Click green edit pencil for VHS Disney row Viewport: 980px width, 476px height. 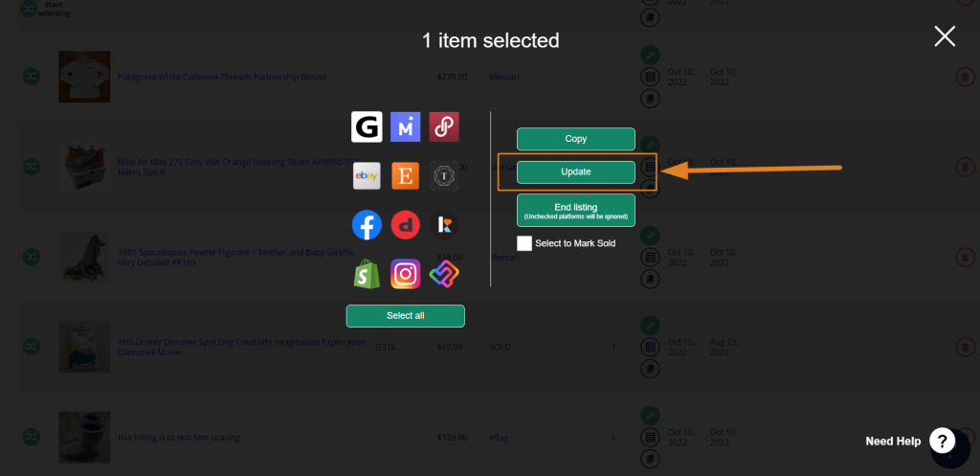(650, 326)
